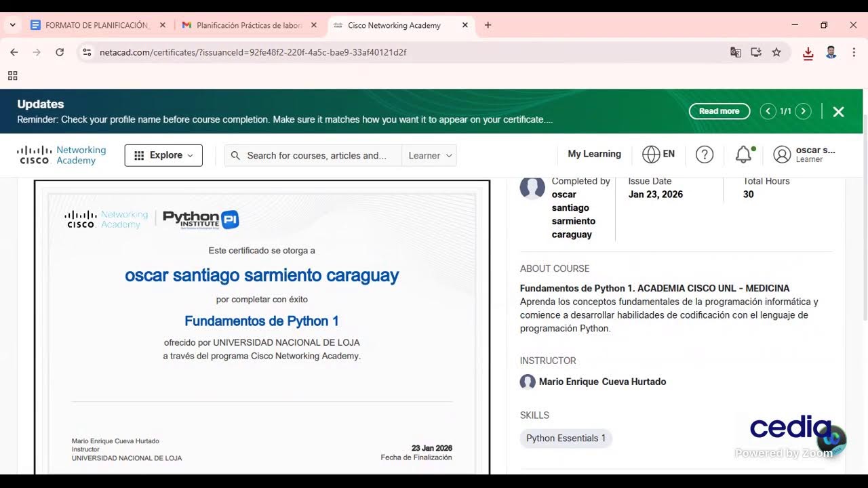This screenshot has height=488, width=868.
Task: Go back to the previous page
Action: pos(14,52)
